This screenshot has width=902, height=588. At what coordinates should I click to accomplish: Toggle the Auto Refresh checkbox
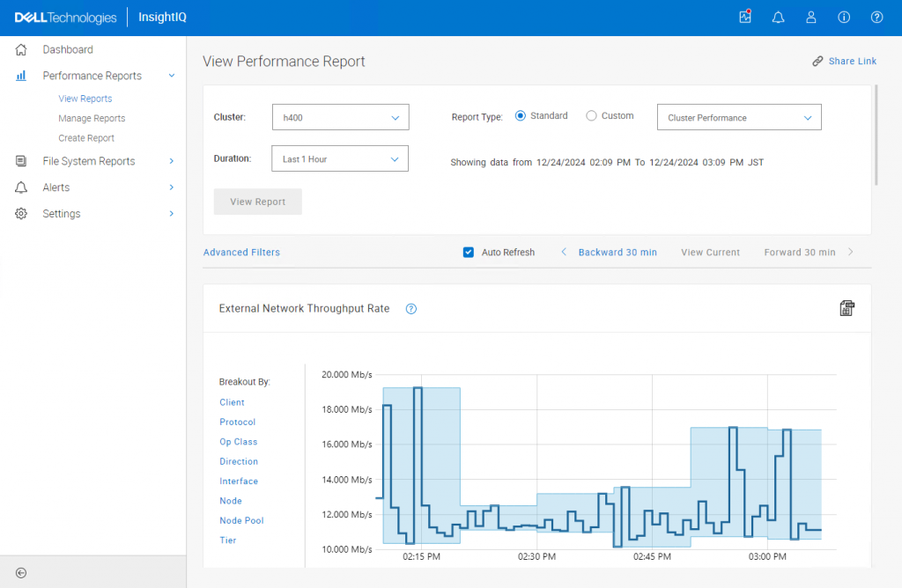(x=469, y=253)
